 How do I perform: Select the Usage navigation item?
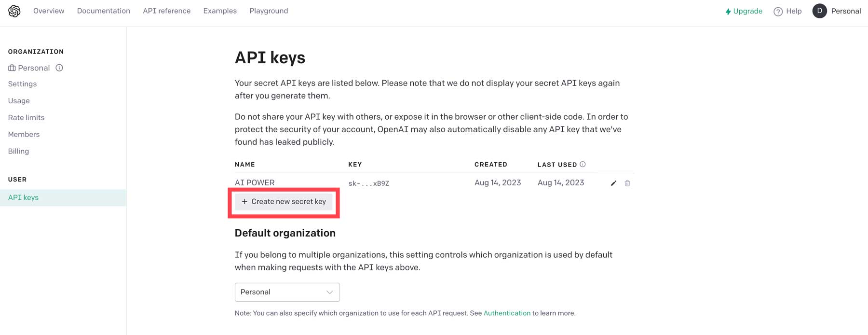click(x=19, y=100)
